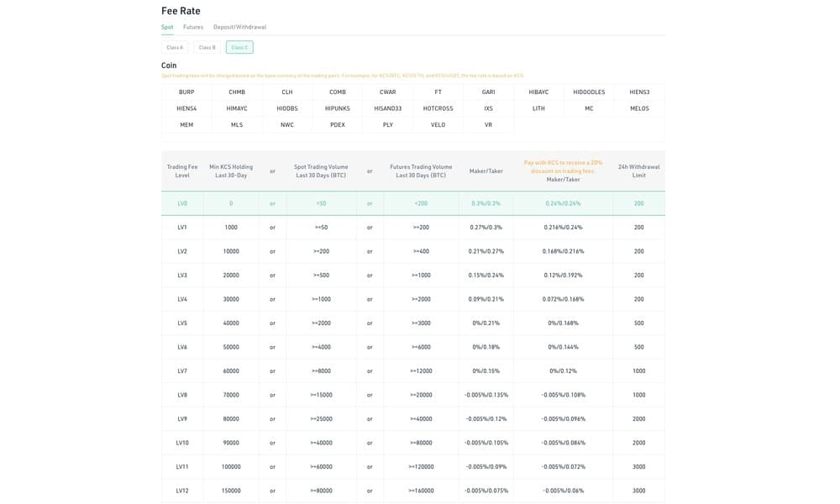
Task: Click the 24h Withdrawal Limit column header
Action: [638, 171]
